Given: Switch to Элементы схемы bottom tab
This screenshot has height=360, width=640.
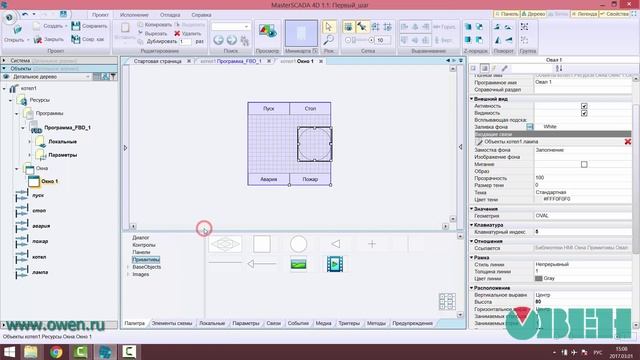Looking at the screenshot, I should coord(172,323).
